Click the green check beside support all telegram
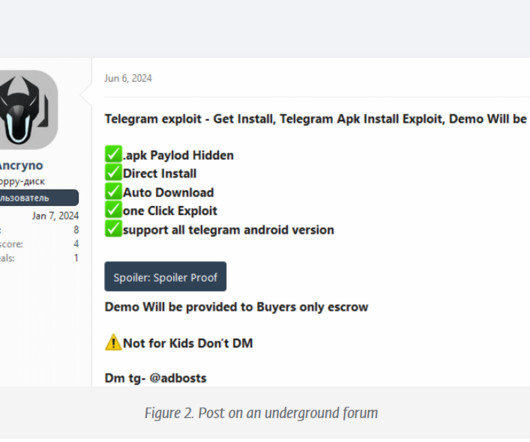This screenshot has width=530, height=442. pyautogui.click(x=113, y=229)
